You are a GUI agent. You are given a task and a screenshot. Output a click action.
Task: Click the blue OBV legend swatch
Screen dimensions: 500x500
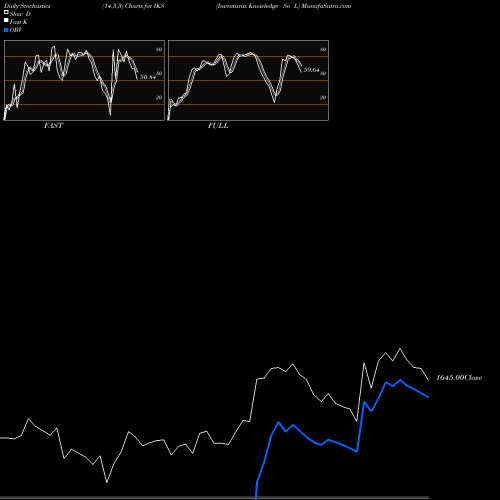click(x=6, y=30)
